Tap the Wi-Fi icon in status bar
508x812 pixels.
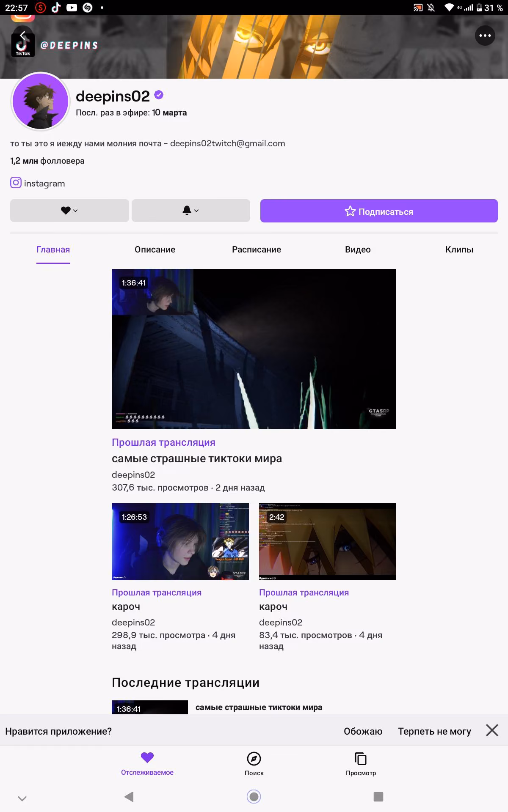449,8
